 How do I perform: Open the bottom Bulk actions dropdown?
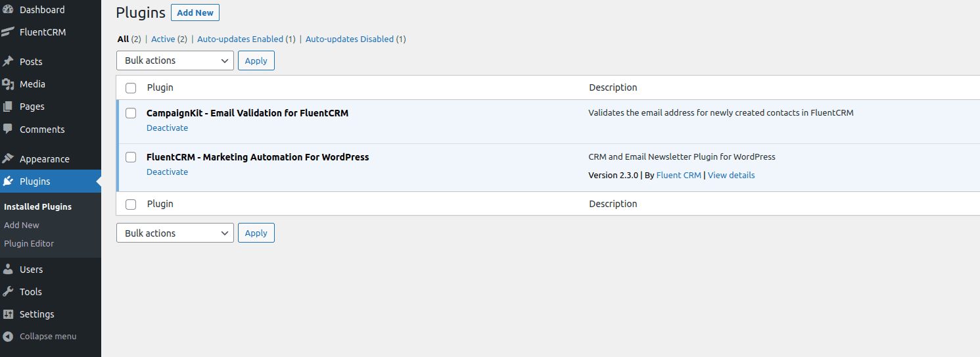(x=175, y=233)
